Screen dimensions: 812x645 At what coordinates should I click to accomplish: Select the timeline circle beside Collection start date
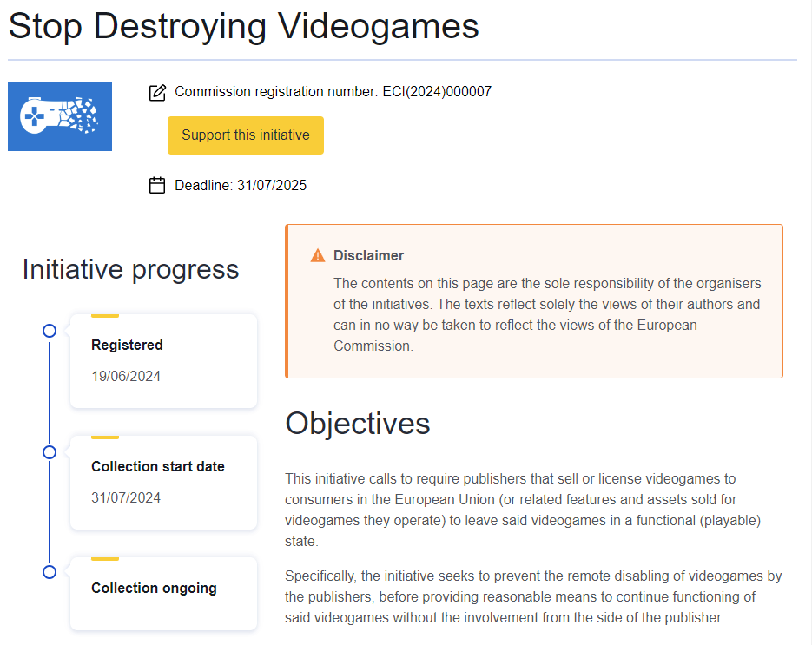tap(50, 451)
